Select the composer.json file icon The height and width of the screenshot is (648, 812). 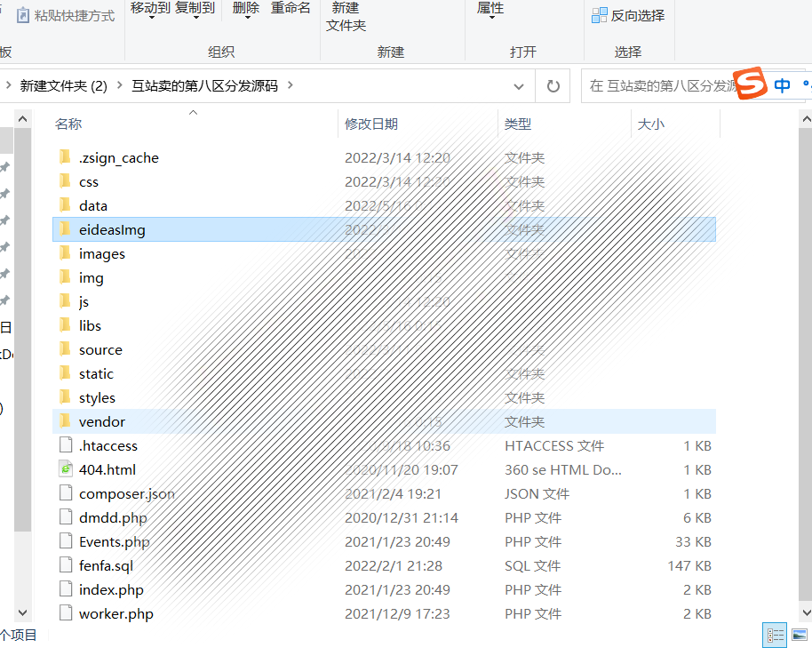pyautogui.click(x=66, y=492)
